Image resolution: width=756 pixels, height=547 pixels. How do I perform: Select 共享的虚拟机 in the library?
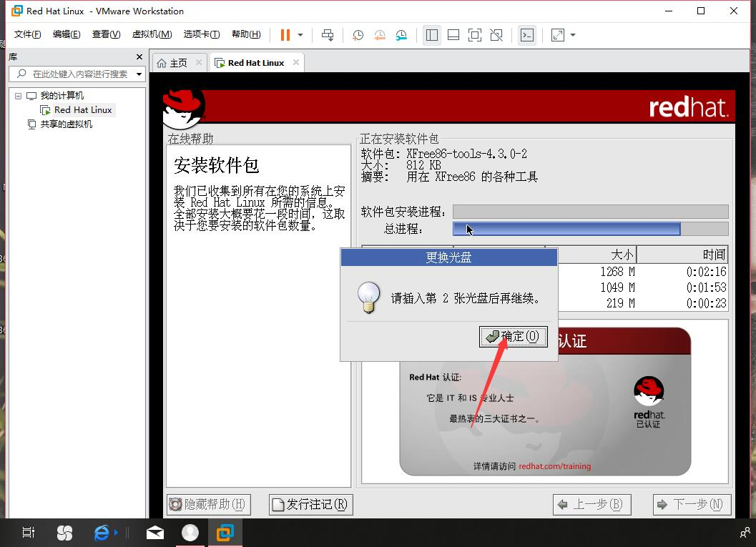coord(66,124)
